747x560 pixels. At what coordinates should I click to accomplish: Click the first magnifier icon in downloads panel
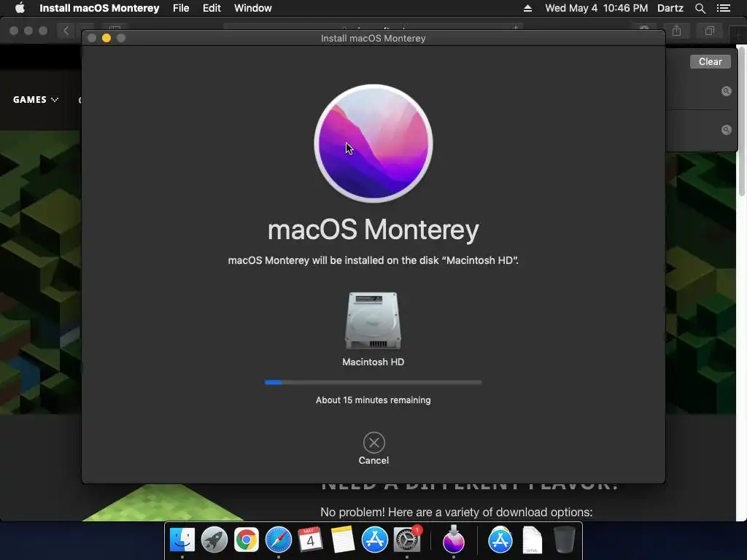coord(726,91)
